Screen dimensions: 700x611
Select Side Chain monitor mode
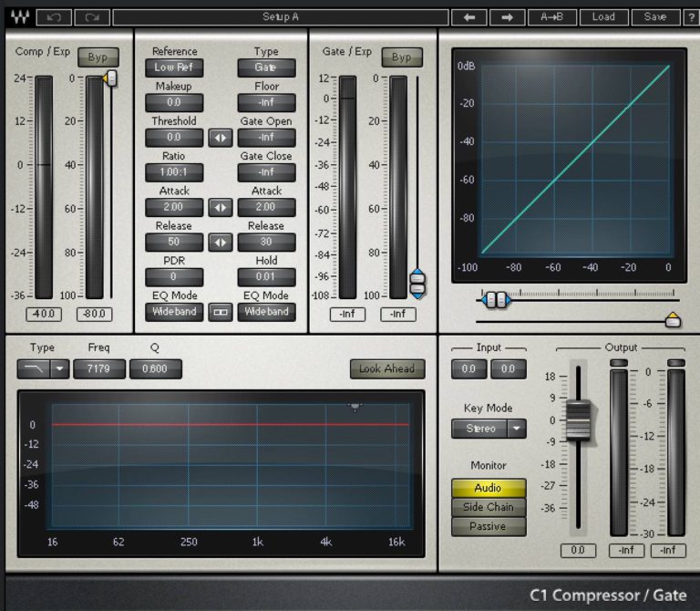point(489,507)
